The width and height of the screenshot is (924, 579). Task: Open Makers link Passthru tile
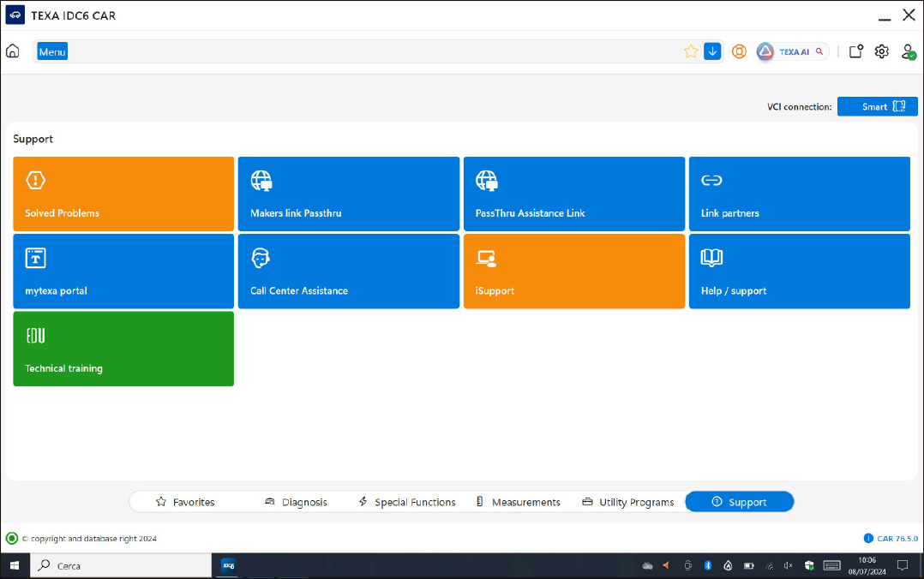[349, 194]
